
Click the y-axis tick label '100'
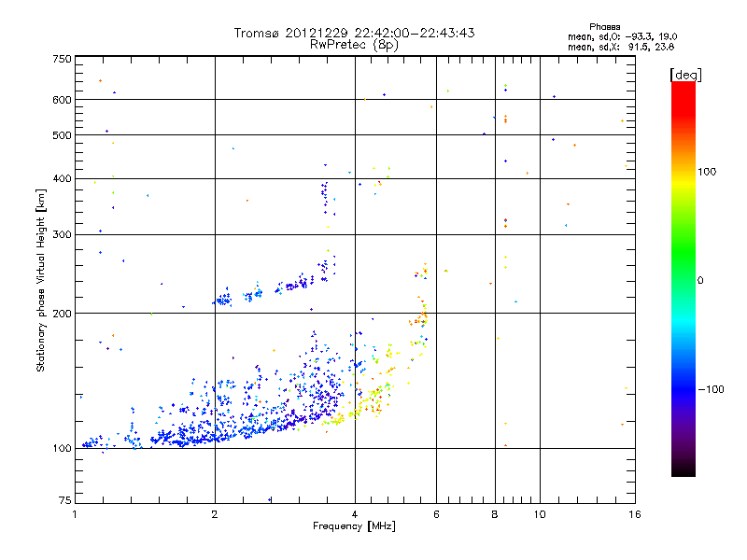pyautogui.click(x=62, y=449)
